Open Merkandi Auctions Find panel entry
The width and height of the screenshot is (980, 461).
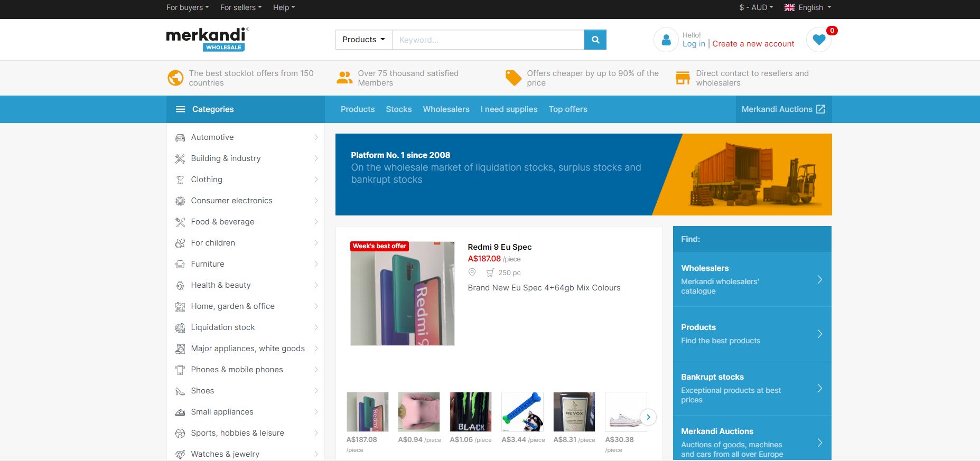752,438
